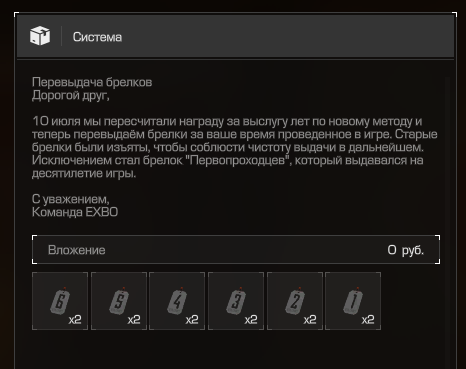Take the number 2 keychain attachment
Image resolution: width=466 pixels, height=369 pixels.
pos(295,301)
